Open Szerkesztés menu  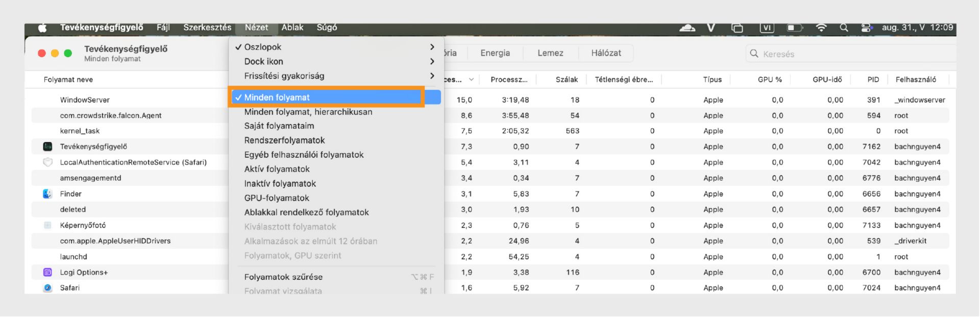tap(207, 28)
